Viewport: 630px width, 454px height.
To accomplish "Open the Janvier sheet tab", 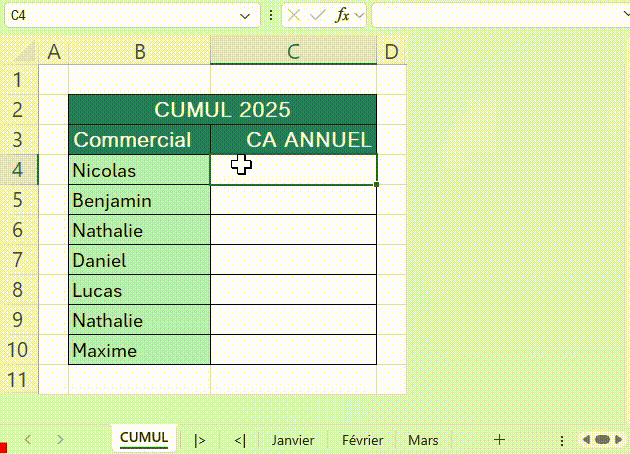I will pyautogui.click(x=293, y=440).
